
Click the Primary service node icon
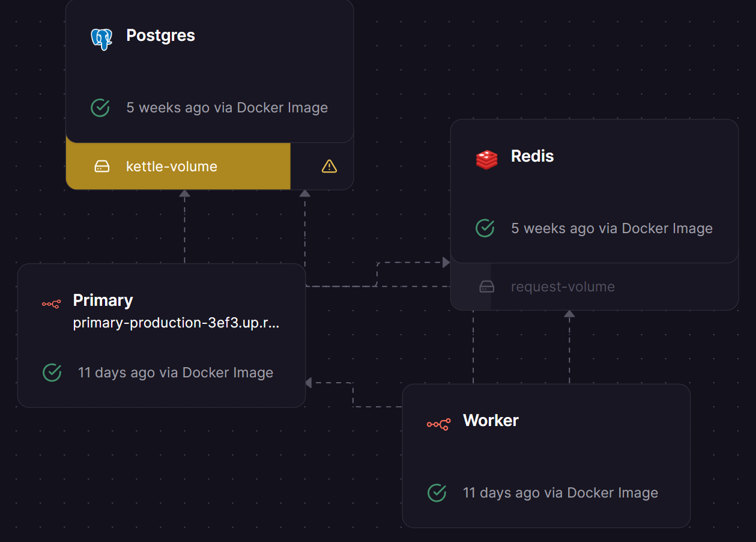click(51, 304)
